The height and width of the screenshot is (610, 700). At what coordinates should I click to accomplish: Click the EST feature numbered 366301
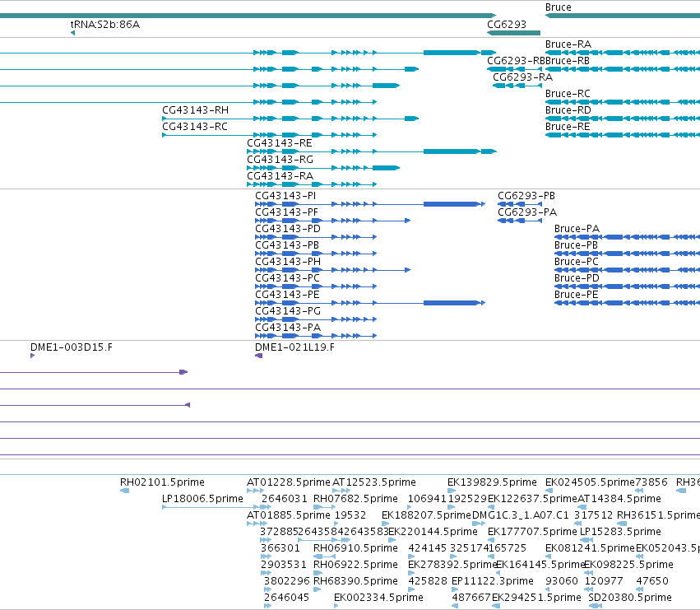[x=280, y=548]
